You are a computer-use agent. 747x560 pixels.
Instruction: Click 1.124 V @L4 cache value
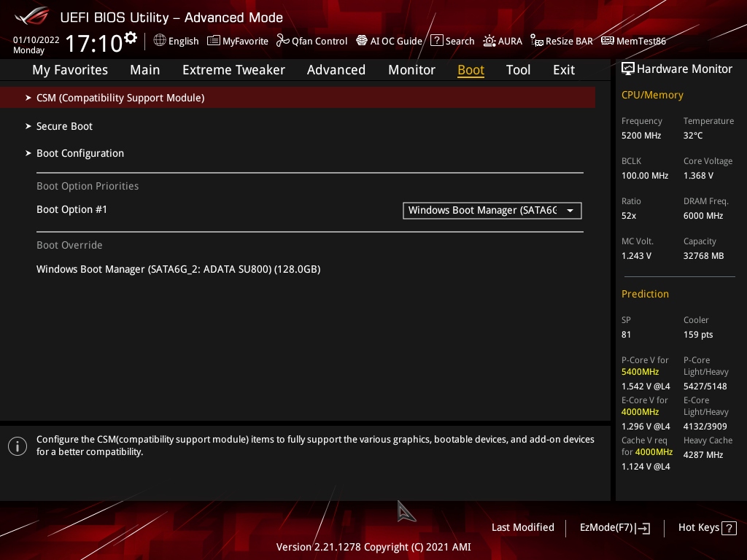pos(646,467)
